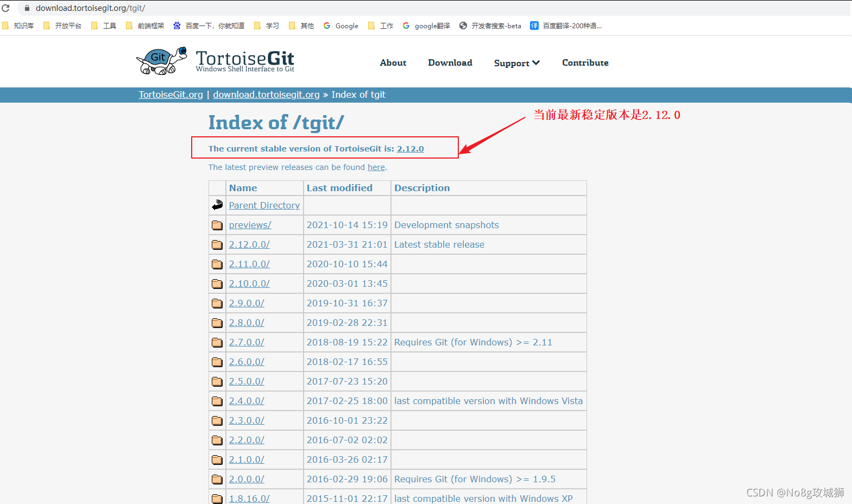
Task: Click the folder icon beside 2.8.0.0/
Action: 217,323
